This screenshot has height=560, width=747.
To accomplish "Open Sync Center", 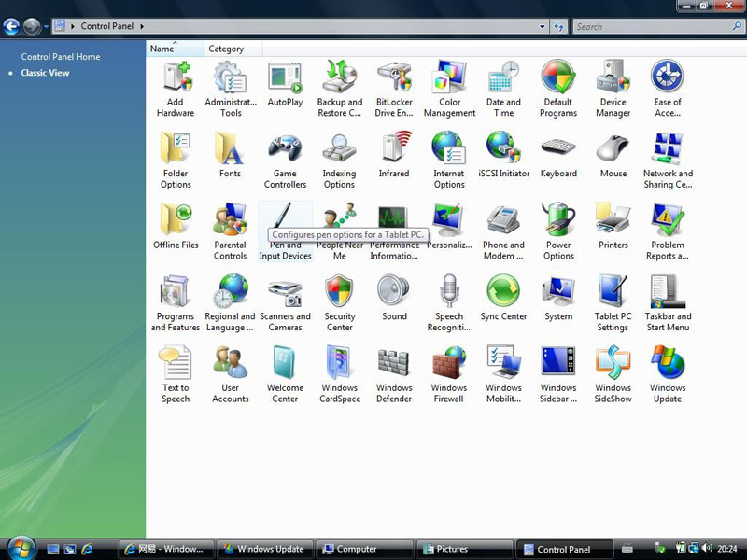I will point(503,299).
